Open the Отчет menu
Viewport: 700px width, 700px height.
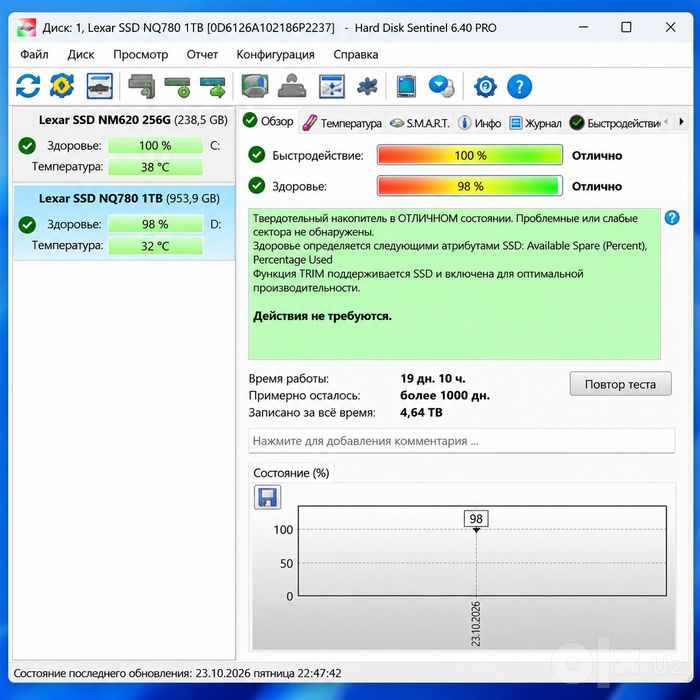coord(202,54)
